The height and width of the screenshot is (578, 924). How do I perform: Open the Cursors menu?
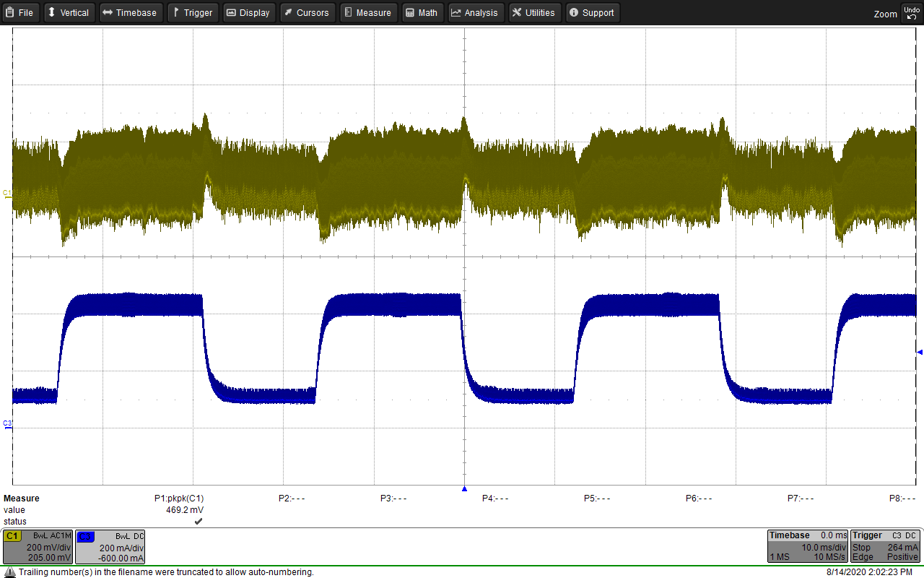tap(307, 12)
